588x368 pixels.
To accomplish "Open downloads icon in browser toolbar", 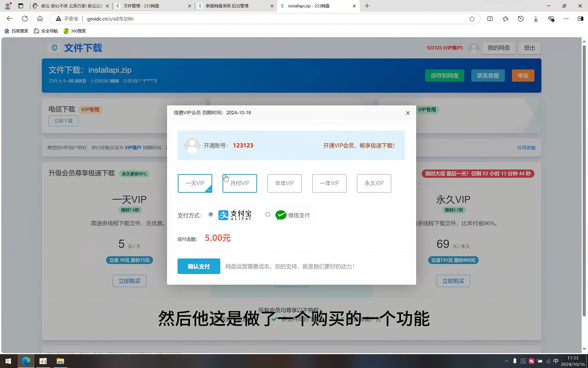I will click(x=536, y=19).
